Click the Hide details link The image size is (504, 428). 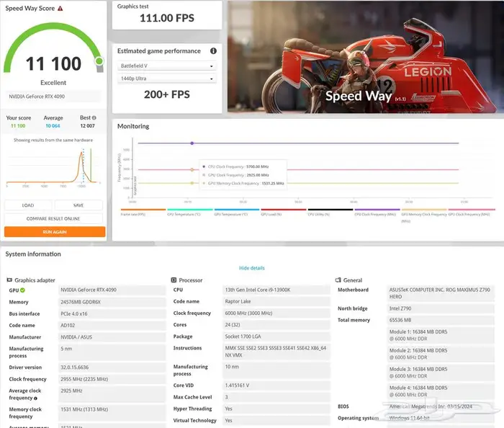(x=252, y=268)
